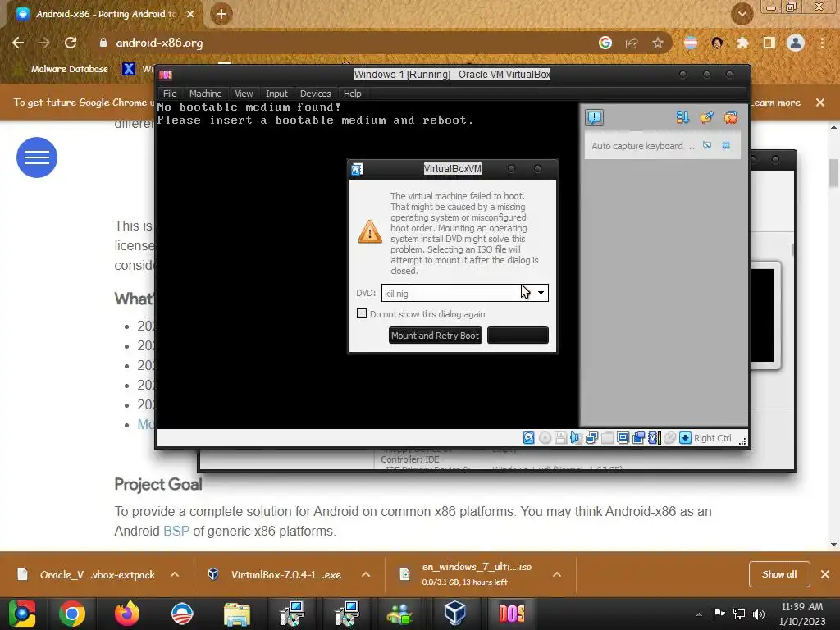Click the help icon on Auto capture keyboard notification
840x630 pixels.
pyautogui.click(x=707, y=145)
